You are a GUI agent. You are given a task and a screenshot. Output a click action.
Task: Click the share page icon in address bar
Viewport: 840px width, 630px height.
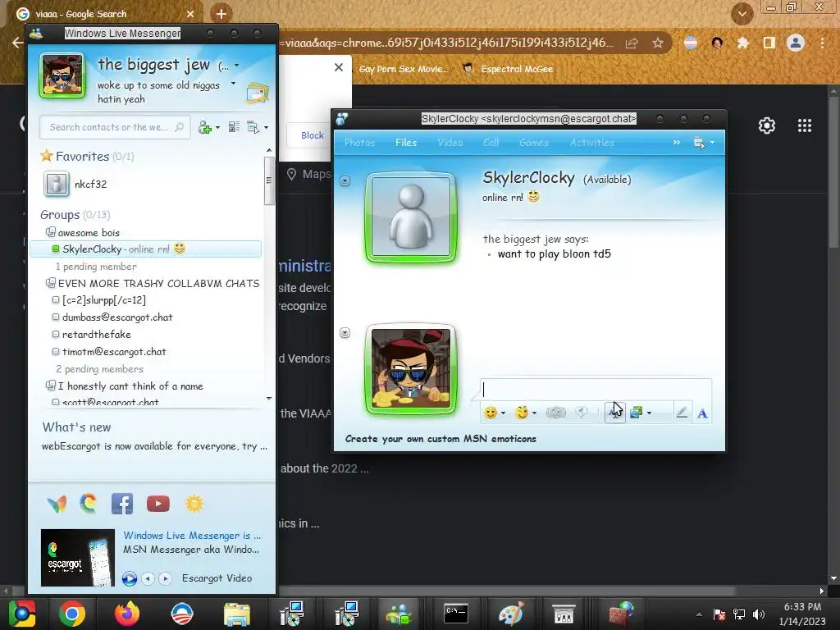pos(632,43)
